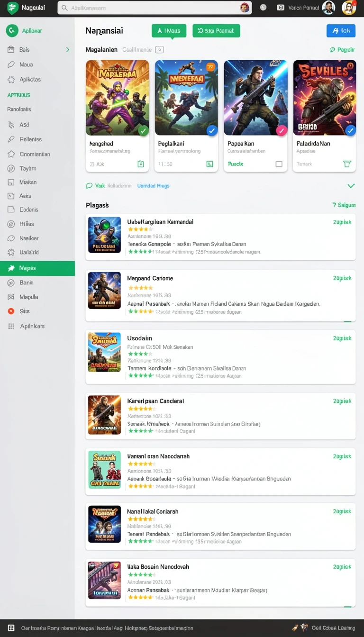Click the Salguan link beside Plagass
Viewport: 364px width, 637px height.
click(344, 205)
